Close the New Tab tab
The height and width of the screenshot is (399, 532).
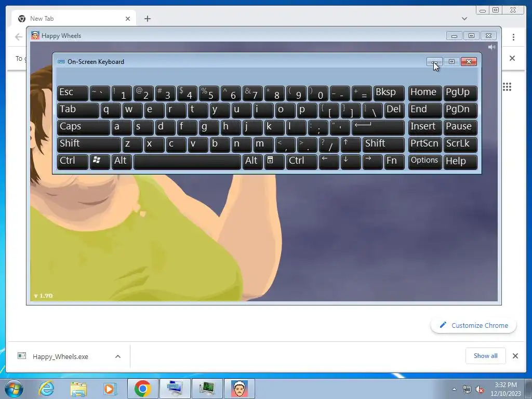(x=128, y=19)
